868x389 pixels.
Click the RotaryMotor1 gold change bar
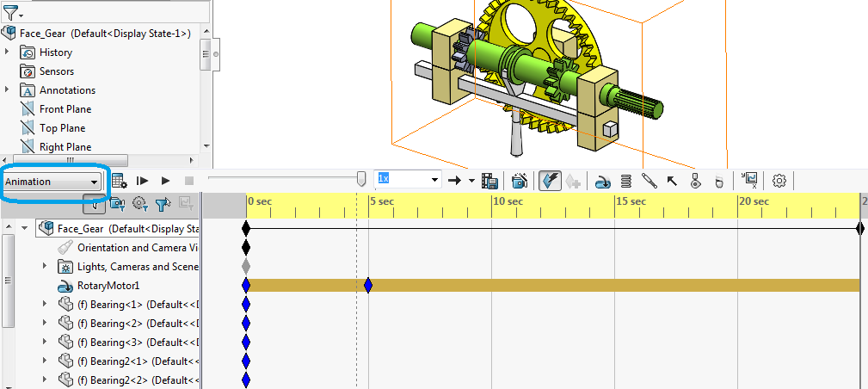point(553,286)
